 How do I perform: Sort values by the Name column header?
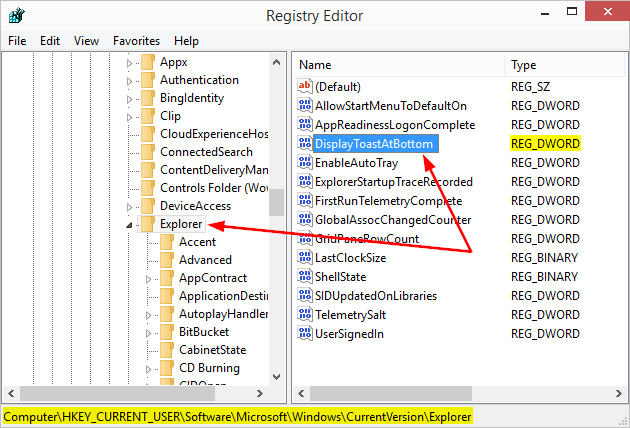click(400, 64)
